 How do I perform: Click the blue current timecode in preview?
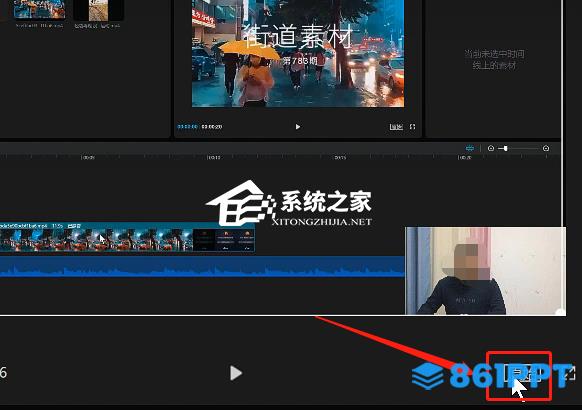187,127
